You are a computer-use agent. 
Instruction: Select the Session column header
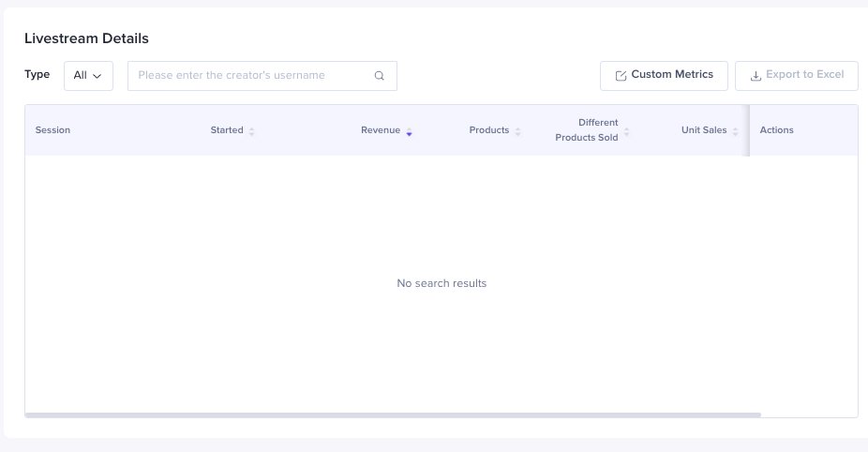pos(52,130)
